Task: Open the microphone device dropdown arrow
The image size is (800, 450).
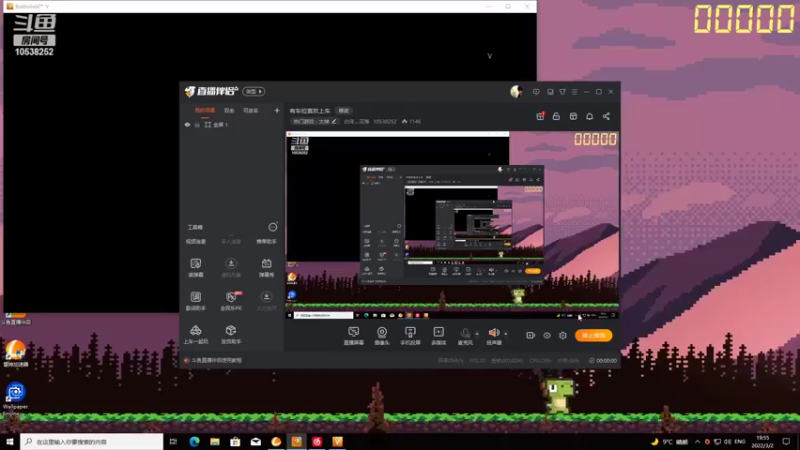Action: 477,334
